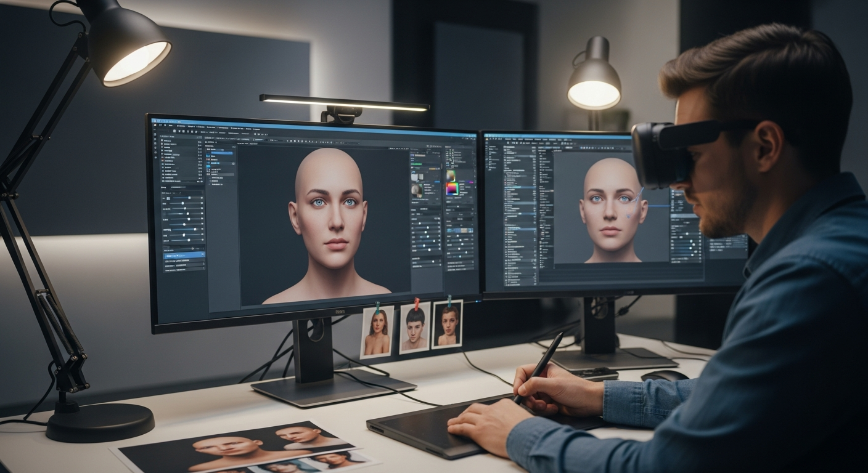868x473 pixels.
Task: Select the highlighted blue row in the left monitor's lower-left panel
Action: [184, 255]
